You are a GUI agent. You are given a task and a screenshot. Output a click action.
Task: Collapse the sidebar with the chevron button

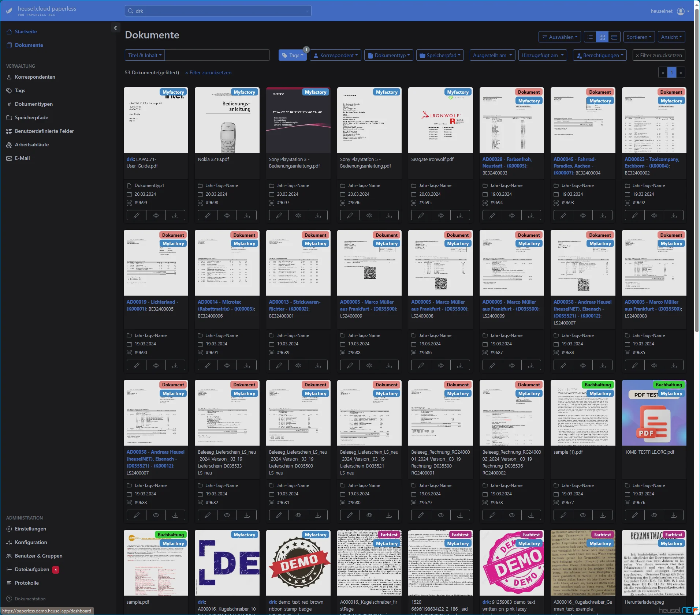click(x=115, y=28)
